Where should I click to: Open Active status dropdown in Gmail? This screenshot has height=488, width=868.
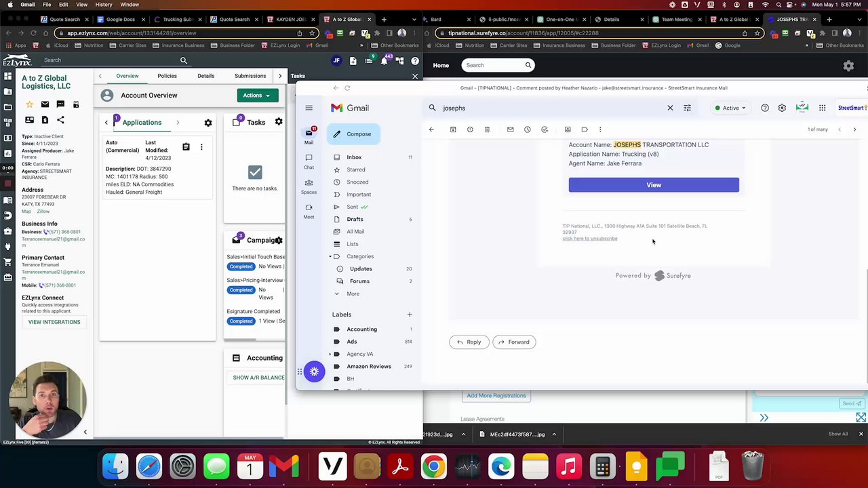(730, 108)
